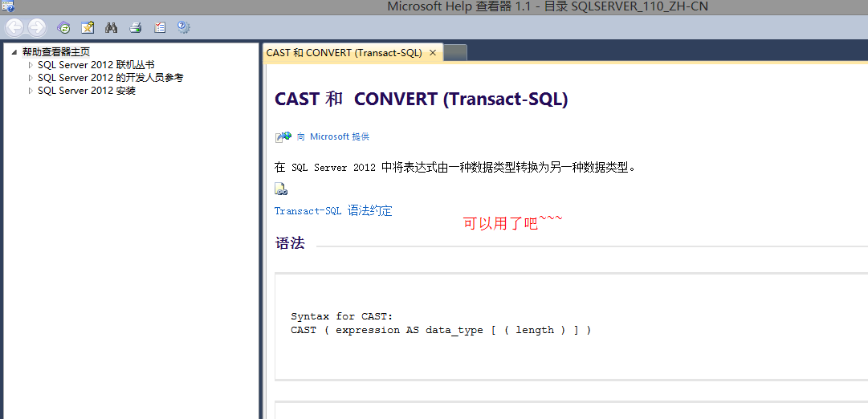Follow the 向 Microsoft 提供 feedback link
This screenshot has height=419, width=868.
coord(332,136)
